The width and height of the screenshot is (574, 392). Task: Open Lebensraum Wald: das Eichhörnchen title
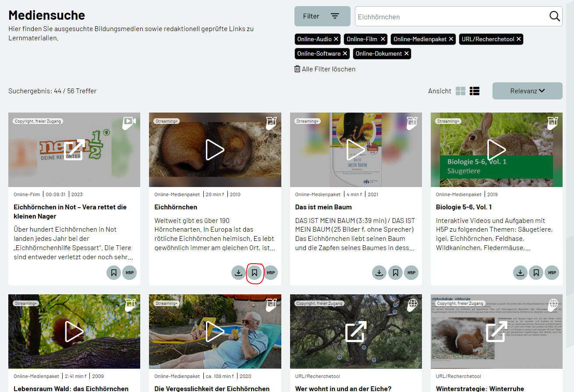(71, 388)
